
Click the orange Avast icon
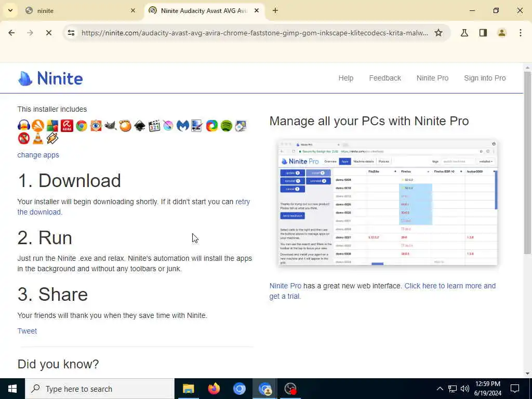tap(38, 126)
